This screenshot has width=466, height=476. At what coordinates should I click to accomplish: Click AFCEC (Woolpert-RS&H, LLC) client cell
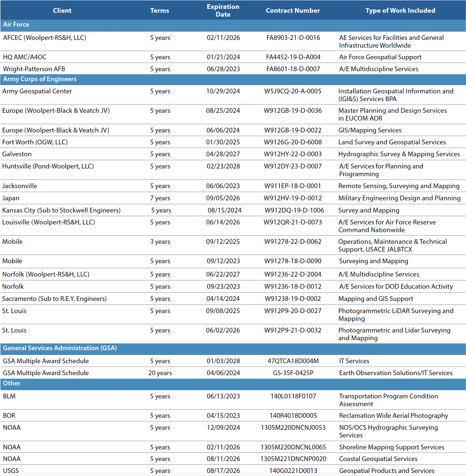(45, 38)
